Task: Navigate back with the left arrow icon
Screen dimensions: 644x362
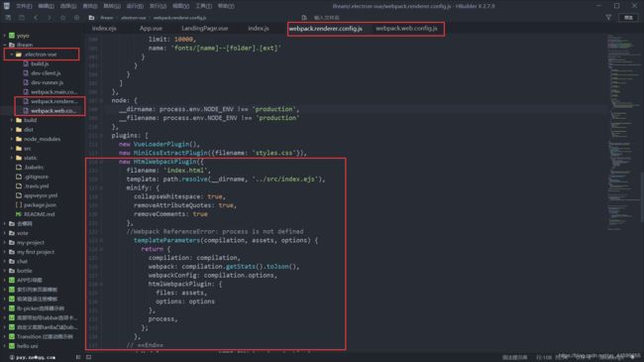Action: (x=36, y=18)
